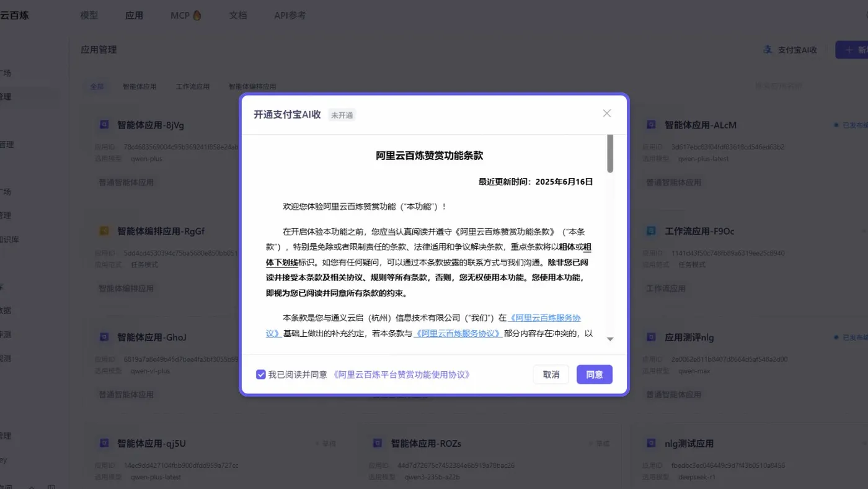Open the 智能体应用-ROZs card title
Screen dimensions: 868x489
click(426, 443)
